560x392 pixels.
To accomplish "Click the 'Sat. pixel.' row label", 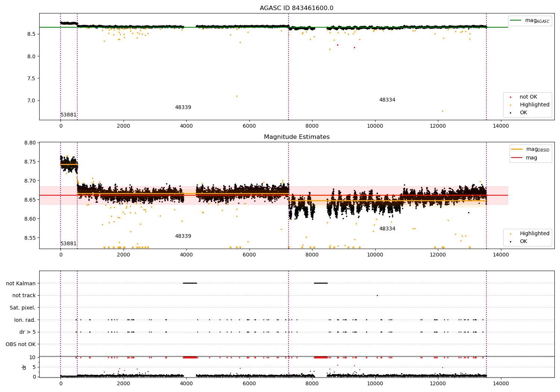I will (23, 308).
